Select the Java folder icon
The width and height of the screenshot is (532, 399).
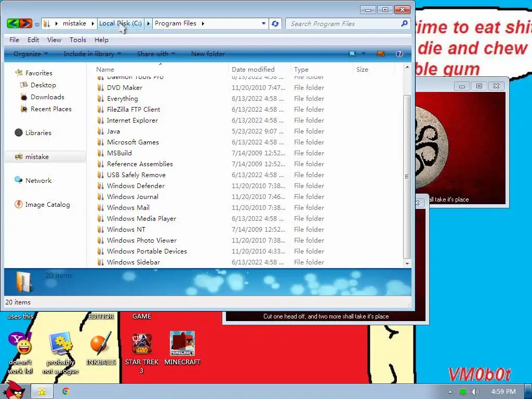coord(100,131)
